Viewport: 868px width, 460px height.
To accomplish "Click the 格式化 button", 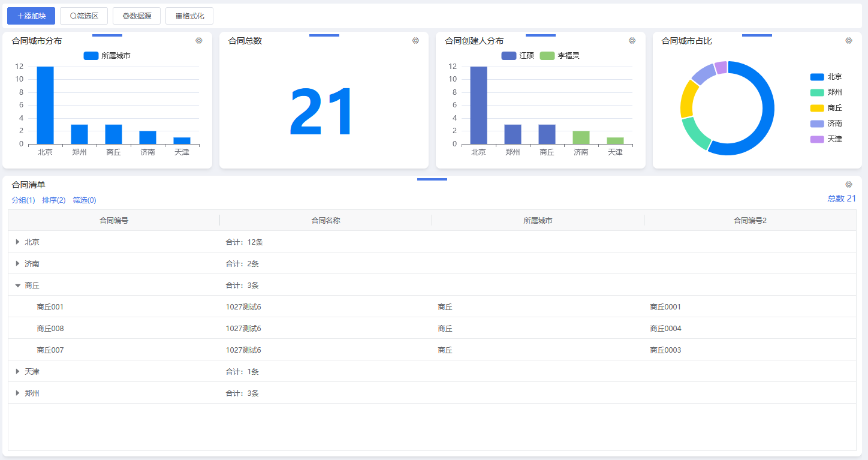I will (x=189, y=16).
